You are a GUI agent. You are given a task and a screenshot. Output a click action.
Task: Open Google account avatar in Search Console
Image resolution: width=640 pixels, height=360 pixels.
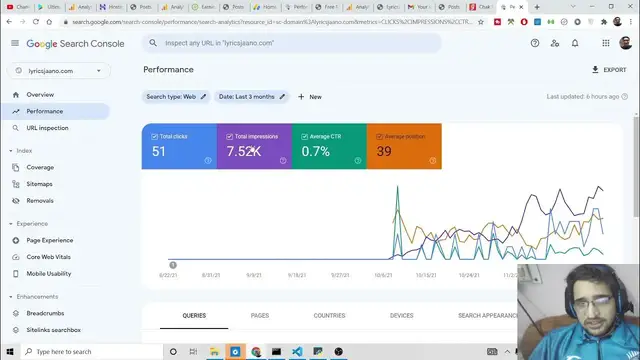(625, 43)
